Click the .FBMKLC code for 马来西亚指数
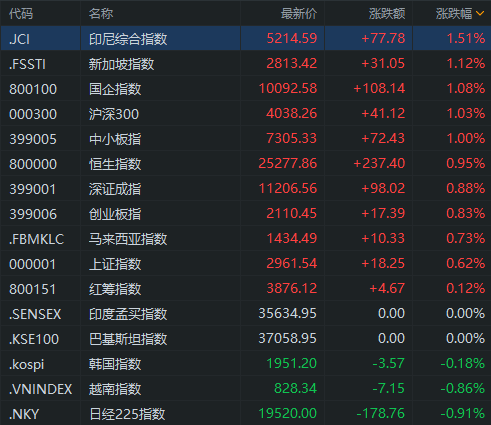The width and height of the screenshot is (491, 425). click(36, 239)
